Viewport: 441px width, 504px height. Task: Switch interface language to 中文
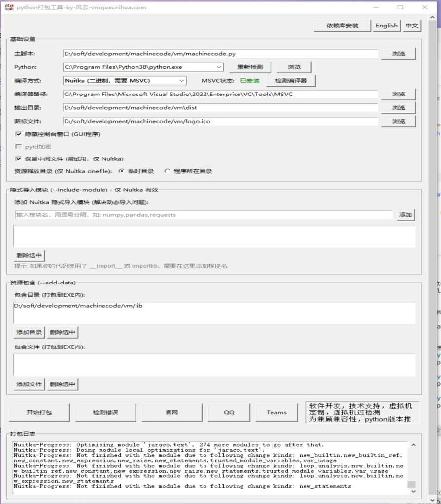(411, 26)
